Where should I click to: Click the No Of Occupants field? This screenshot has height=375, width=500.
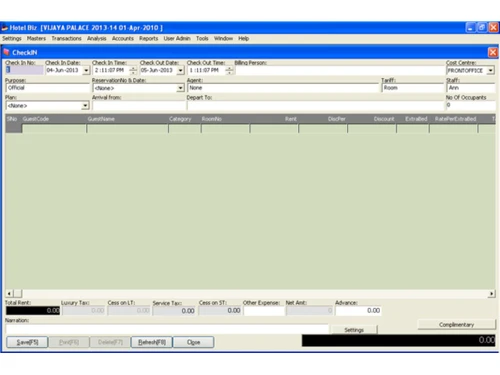coord(471,105)
